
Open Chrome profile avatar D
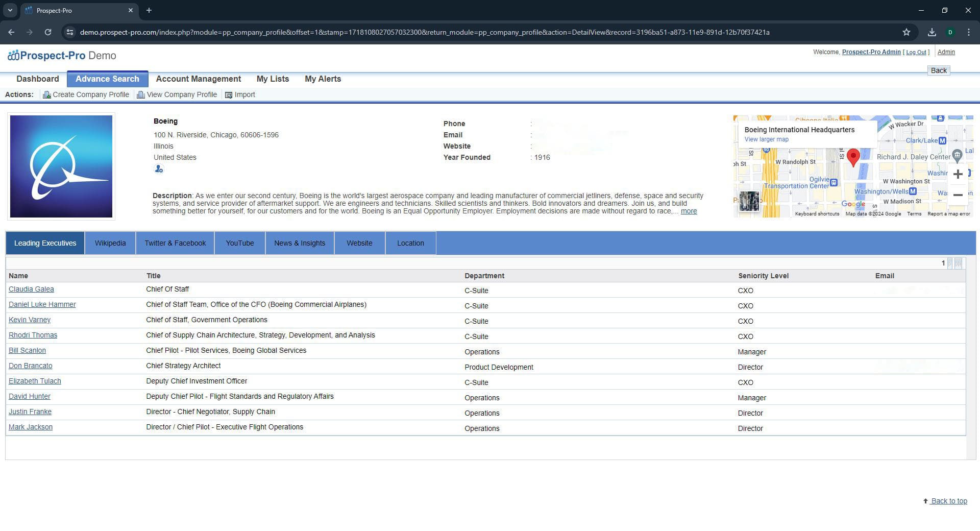(x=950, y=32)
